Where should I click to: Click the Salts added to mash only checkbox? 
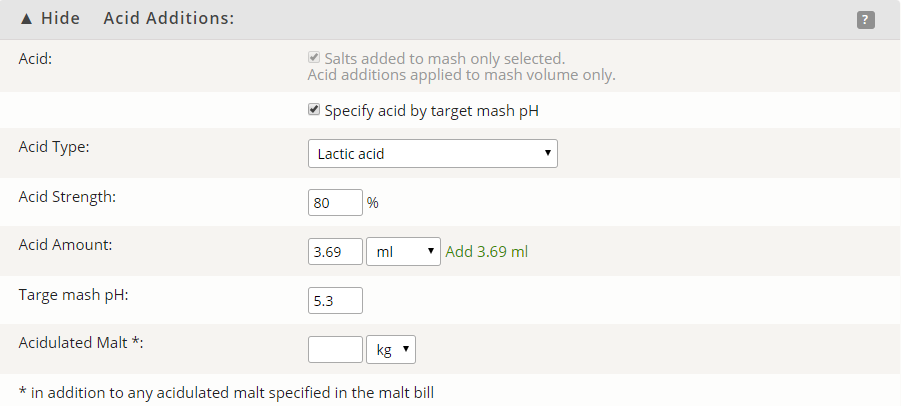[x=314, y=57]
